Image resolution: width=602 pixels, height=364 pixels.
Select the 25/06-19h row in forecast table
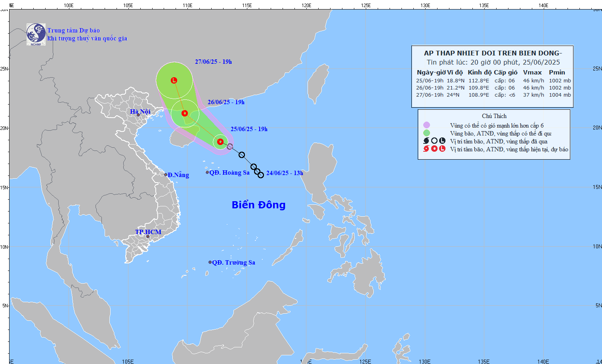point(493,80)
